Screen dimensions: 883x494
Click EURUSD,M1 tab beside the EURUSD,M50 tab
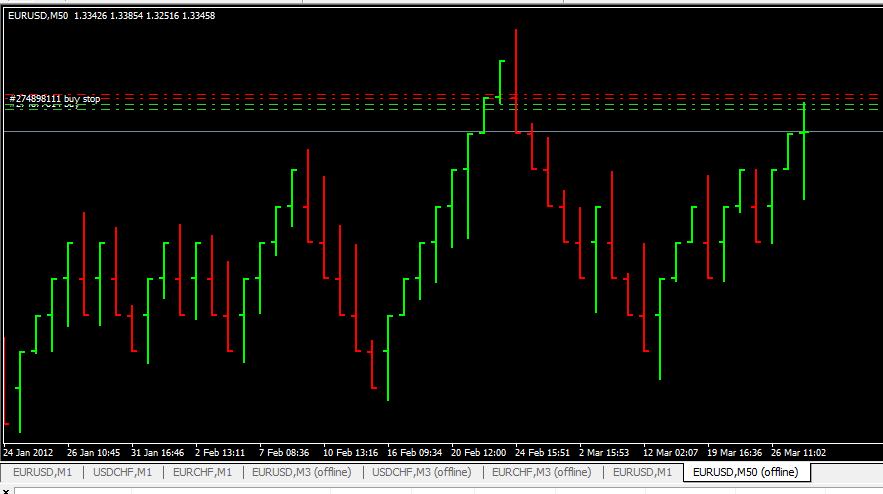tap(642, 472)
